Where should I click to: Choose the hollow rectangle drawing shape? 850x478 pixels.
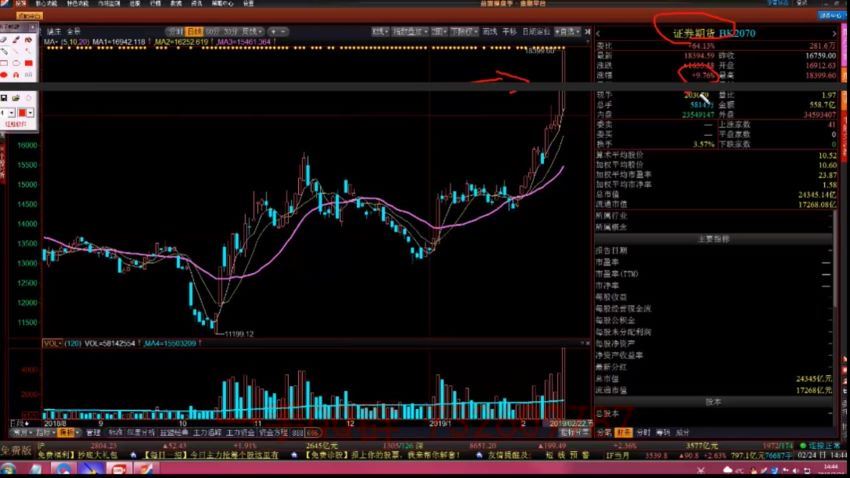point(4,63)
